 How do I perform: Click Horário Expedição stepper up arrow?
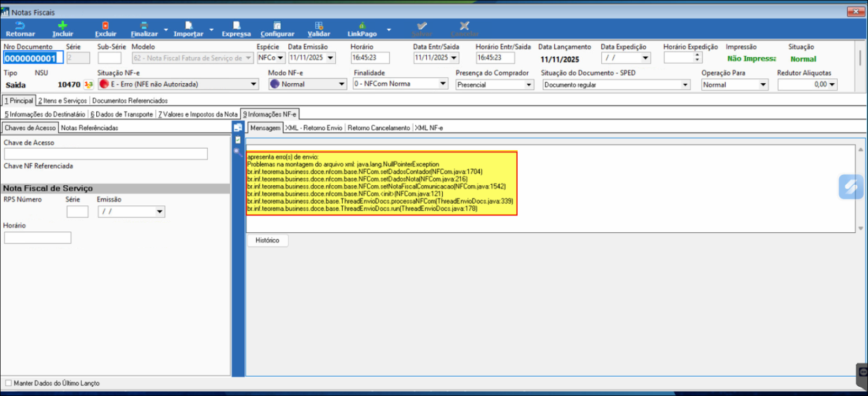(x=697, y=55)
